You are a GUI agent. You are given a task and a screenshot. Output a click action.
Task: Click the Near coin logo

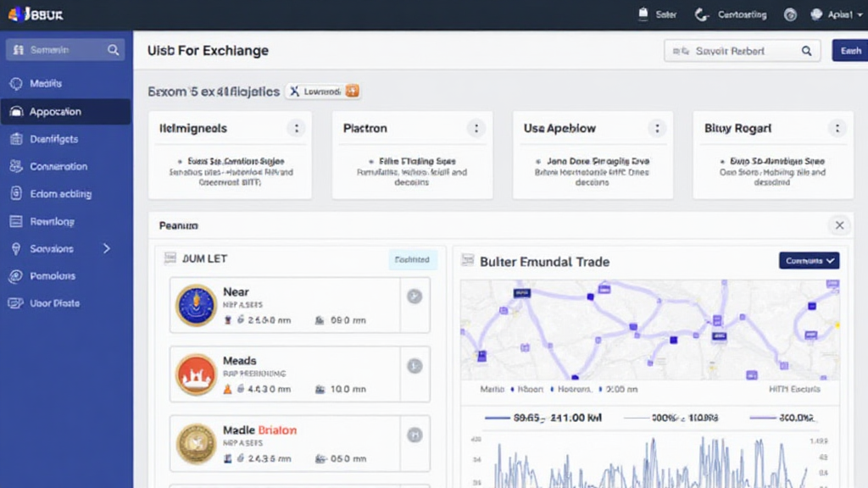coord(196,305)
